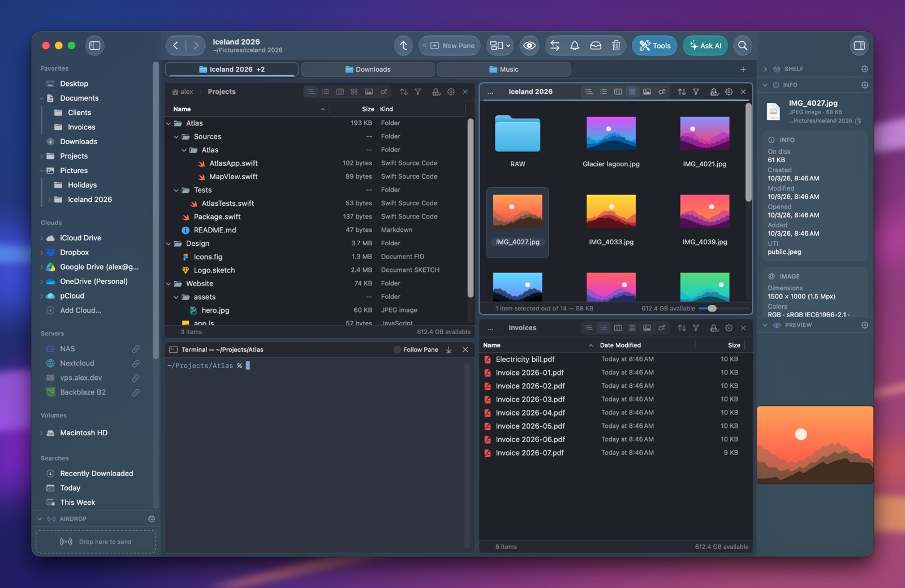Screen dimensions: 905x588
Task: Open the Tools button
Action: pyautogui.click(x=655, y=46)
